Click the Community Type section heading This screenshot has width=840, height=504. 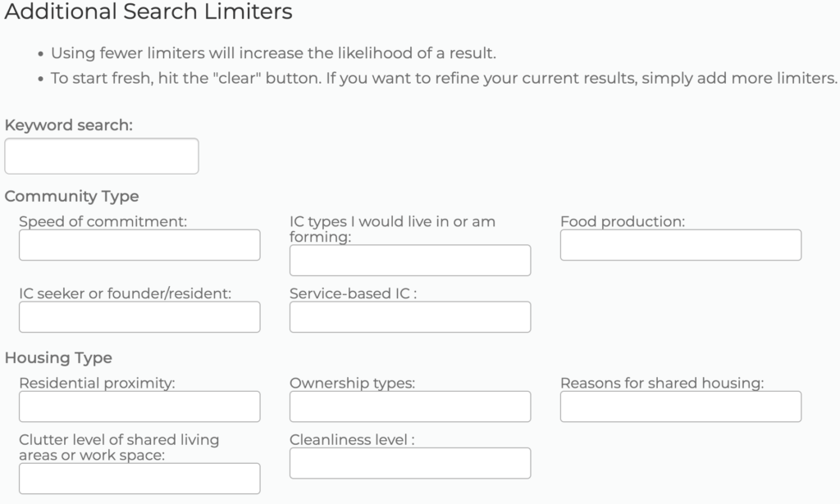[72, 197]
